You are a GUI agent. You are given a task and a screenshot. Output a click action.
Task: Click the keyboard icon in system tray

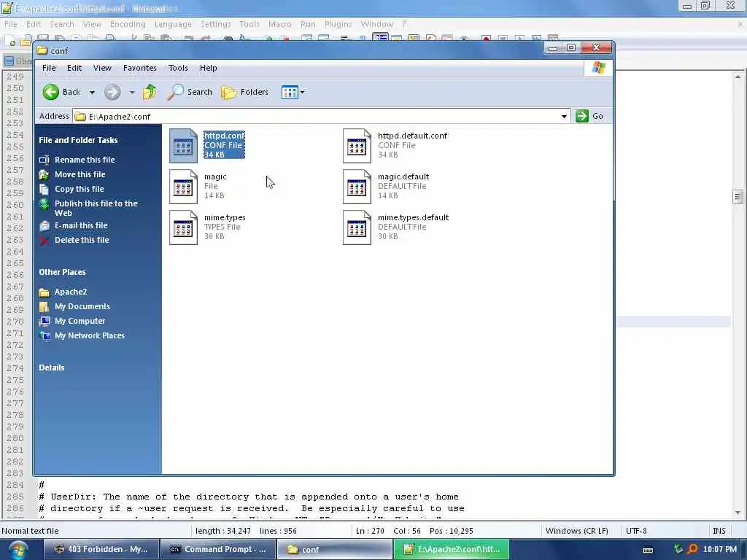click(x=648, y=550)
